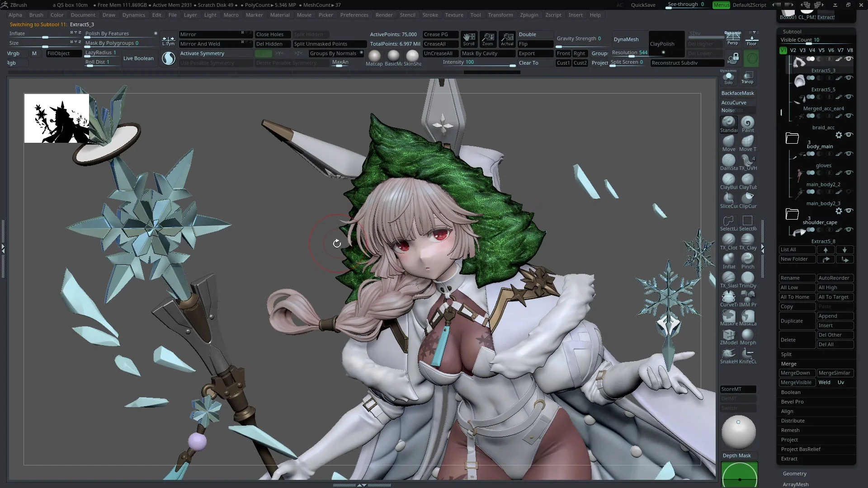Select the ClipCurve brush
The width and height of the screenshot is (868, 488).
pos(747,200)
